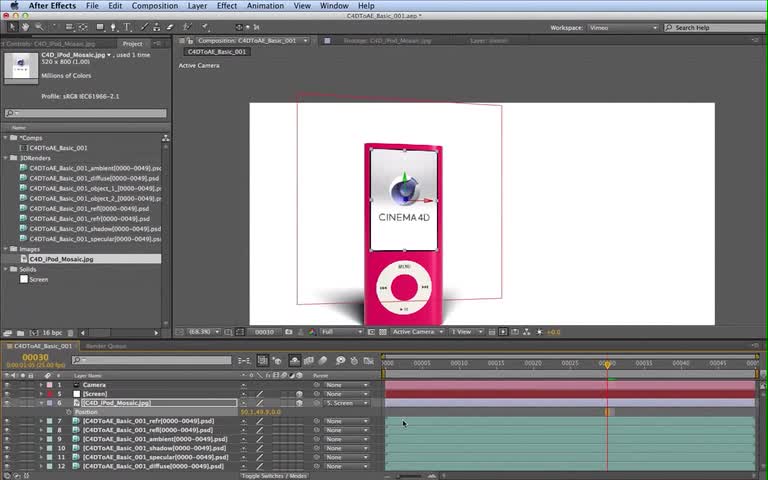Screen dimensions: 768x480
Task: Click the Comp Mini-Flowchart icon in timeline
Action: click(x=244, y=361)
